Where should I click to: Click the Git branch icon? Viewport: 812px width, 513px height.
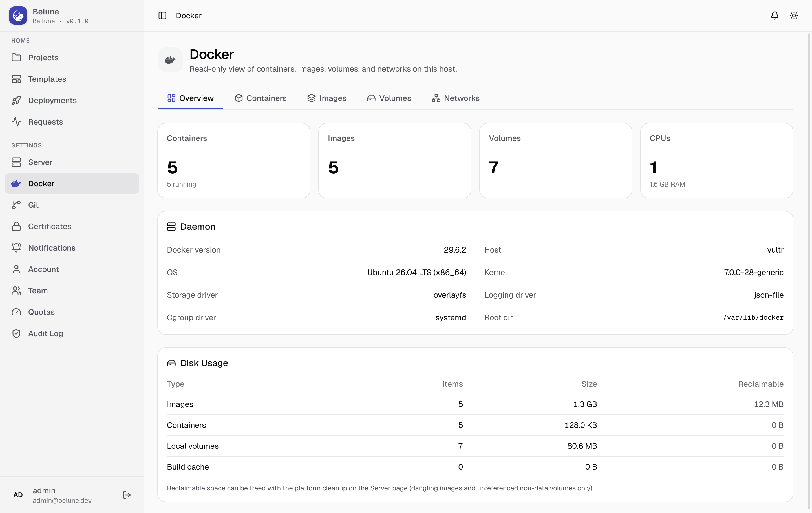point(16,205)
